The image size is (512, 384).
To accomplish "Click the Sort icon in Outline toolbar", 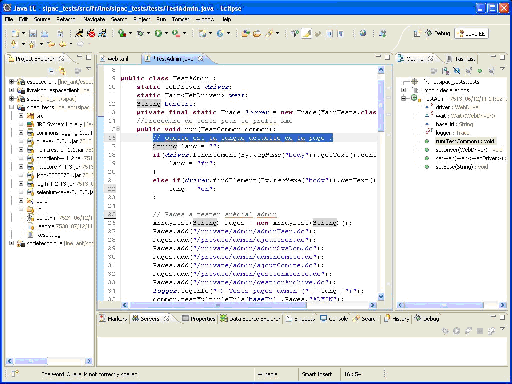I will 445,71.
